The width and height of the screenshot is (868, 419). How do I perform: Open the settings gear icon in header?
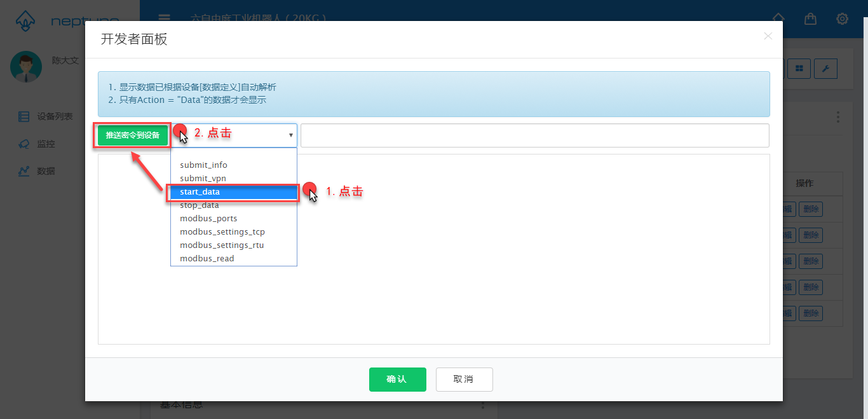coord(842,18)
